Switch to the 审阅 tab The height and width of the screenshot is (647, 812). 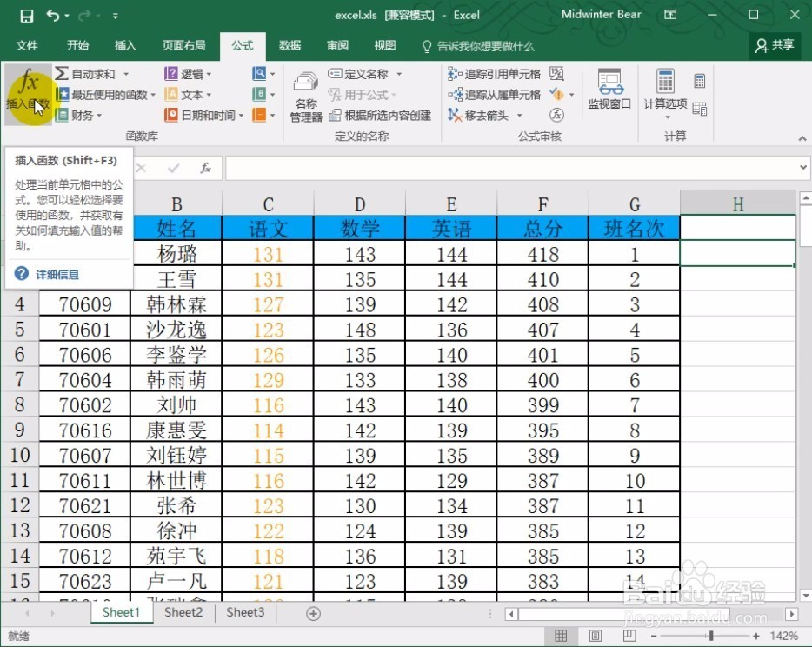click(x=337, y=45)
